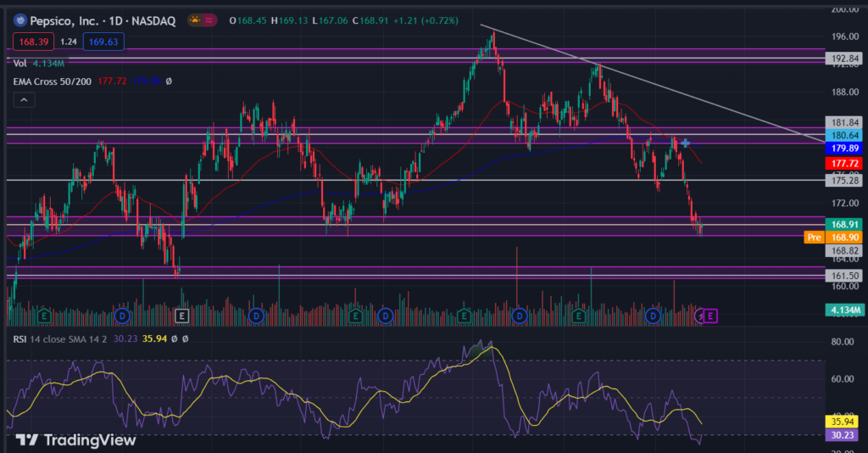This screenshot has height=453, width=868.
Task: Click the 60.00 tick on RSI scale
Action: (x=843, y=379)
